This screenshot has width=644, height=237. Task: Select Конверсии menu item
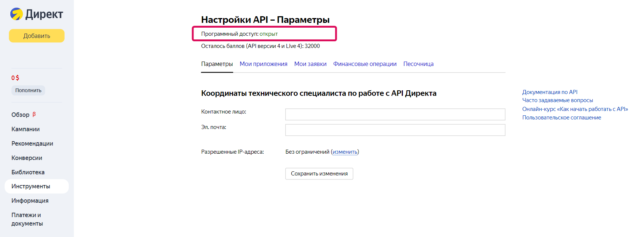click(x=27, y=158)
